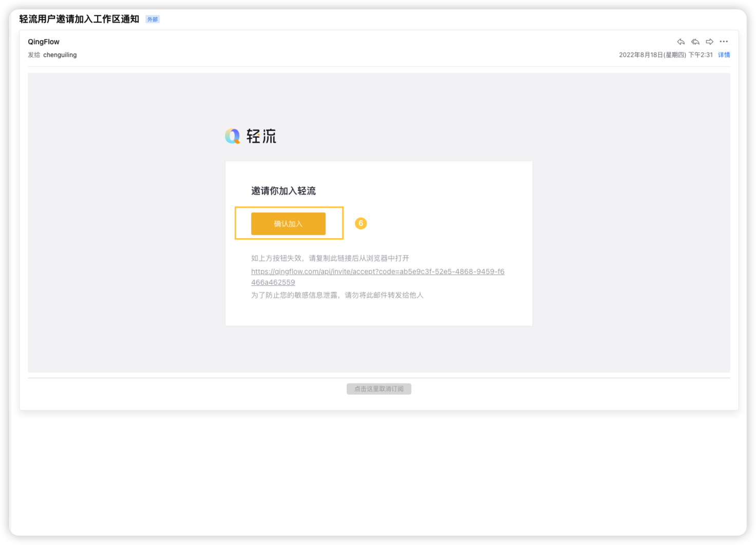Open the 详情 details link
756x545 pixels.
point(724,55)
